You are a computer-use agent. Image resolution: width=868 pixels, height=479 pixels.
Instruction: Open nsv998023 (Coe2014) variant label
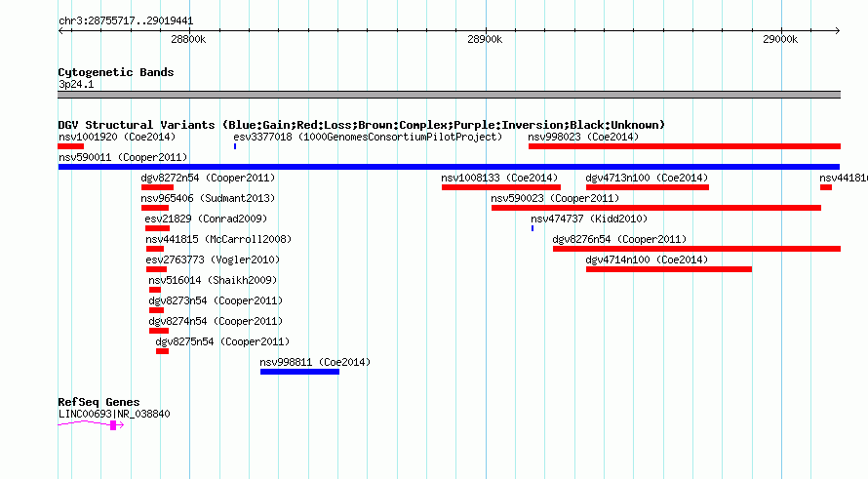point(583,137)
